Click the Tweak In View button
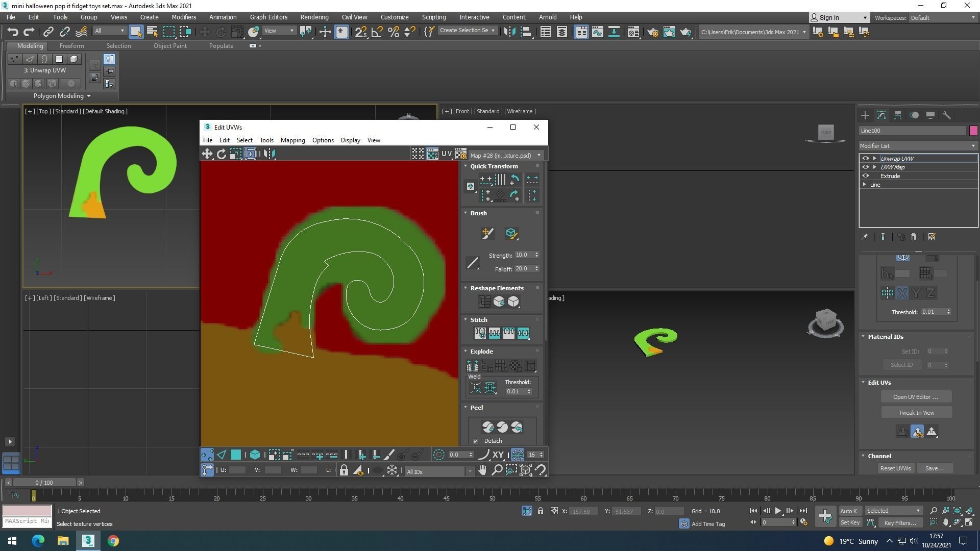Image resolution: width=980 pixels, height=551 pixels. tap(916, 413)
